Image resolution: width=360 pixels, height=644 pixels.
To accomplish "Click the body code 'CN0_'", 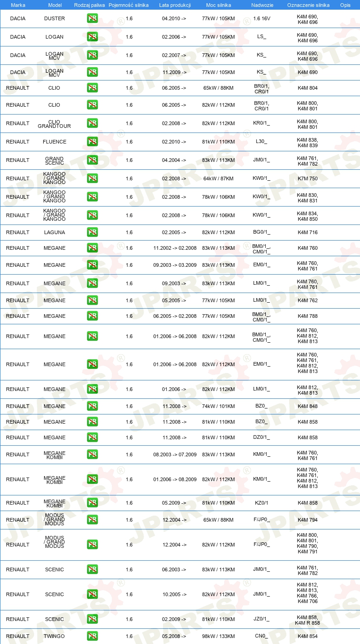I will [x=261, y=636].
